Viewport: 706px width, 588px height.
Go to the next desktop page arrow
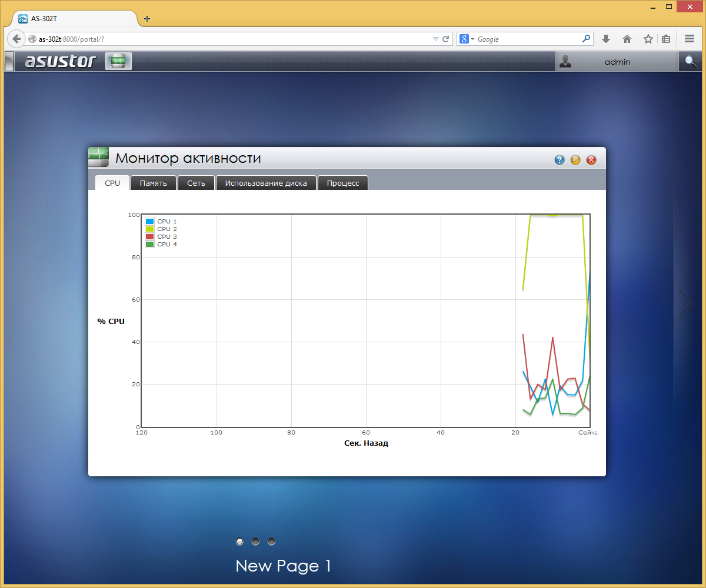[686, 303]
